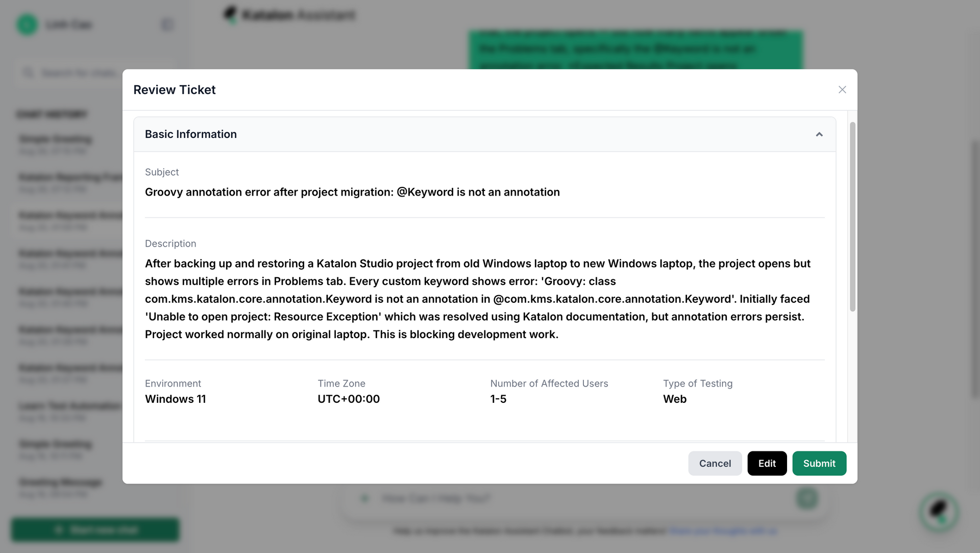Image resolution: width=980 pixels, height=553 pixels.
Task: Click the feedback link below chat input
Action: point(723,531)
